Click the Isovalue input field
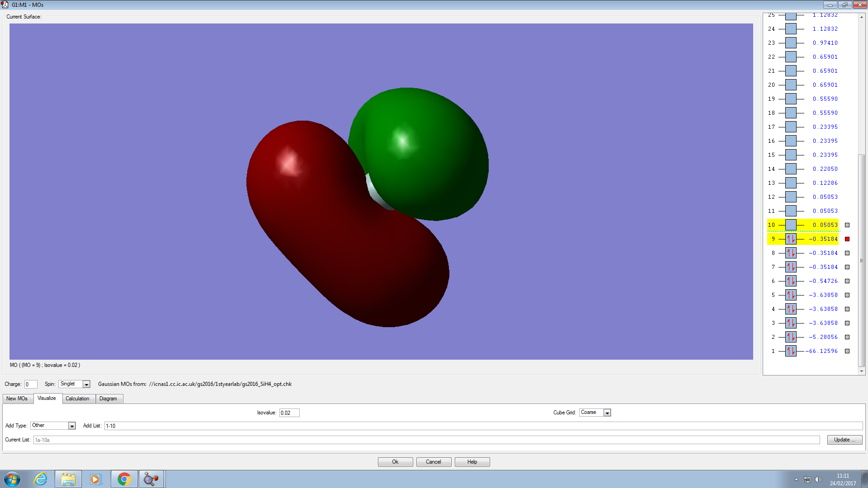 tap(289, 413)
